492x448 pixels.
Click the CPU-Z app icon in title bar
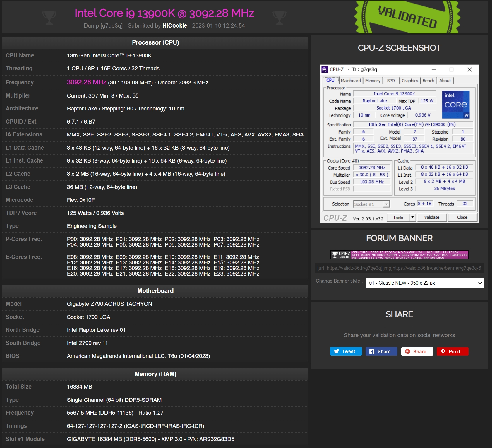pos(325,69)
